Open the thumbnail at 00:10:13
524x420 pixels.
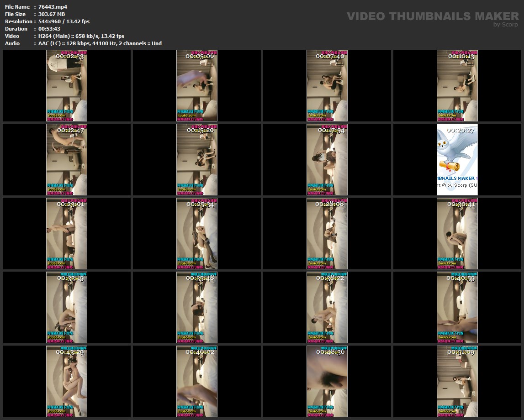click(x=457, y=85)
